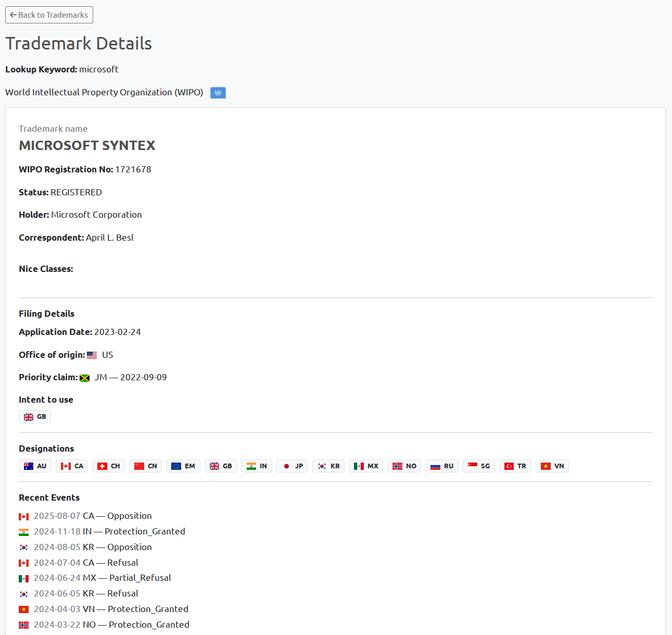Click the Back to Trademarks button
This screenshot has height=635, width=672.
click(49, 15)
